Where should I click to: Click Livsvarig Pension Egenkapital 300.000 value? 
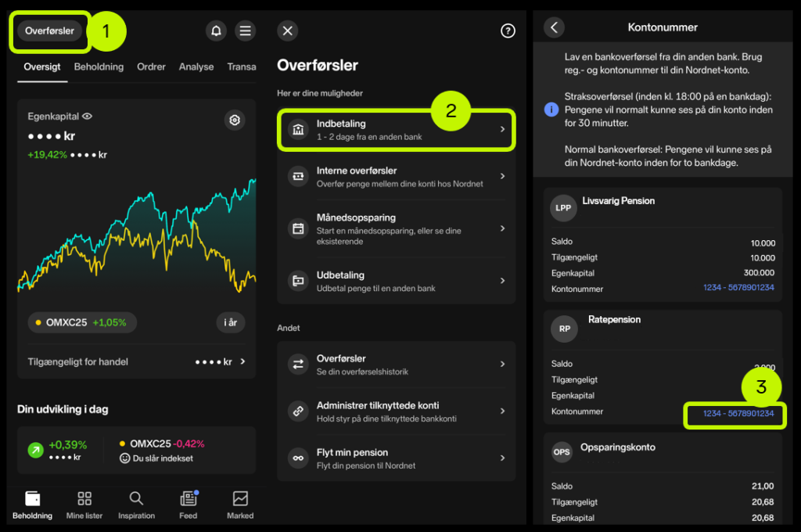tap(759, 273)
